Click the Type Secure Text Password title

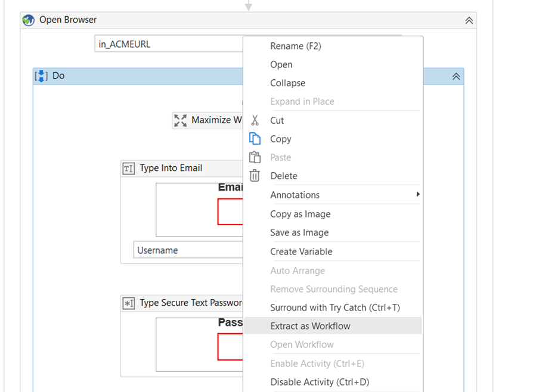pyautogui.click(x=191, y=303)
